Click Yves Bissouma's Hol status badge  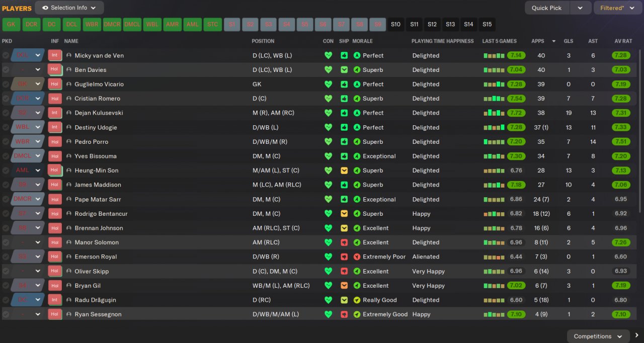click(54, 156)
